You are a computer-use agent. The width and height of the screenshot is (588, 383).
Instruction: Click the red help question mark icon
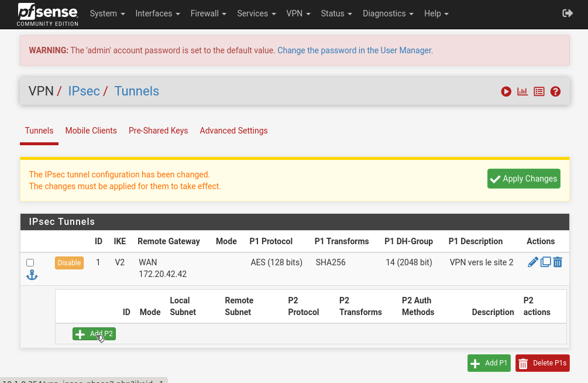pos(555,91)
